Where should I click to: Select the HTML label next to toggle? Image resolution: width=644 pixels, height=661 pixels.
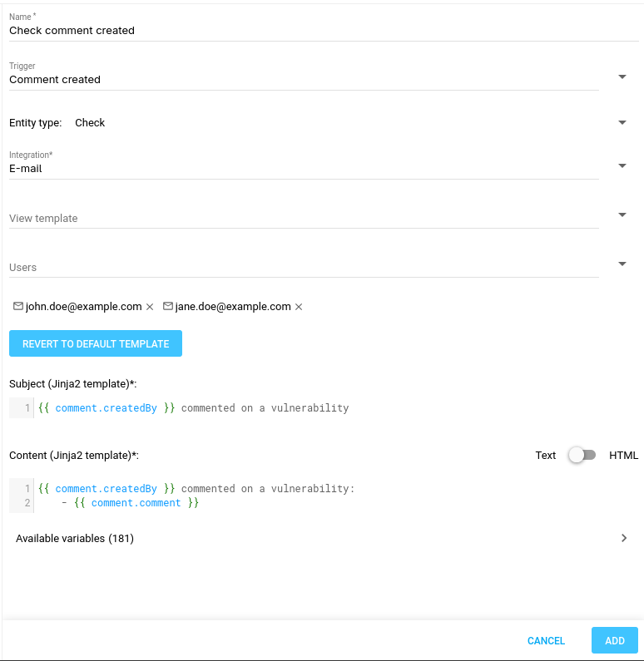(623, 455)
